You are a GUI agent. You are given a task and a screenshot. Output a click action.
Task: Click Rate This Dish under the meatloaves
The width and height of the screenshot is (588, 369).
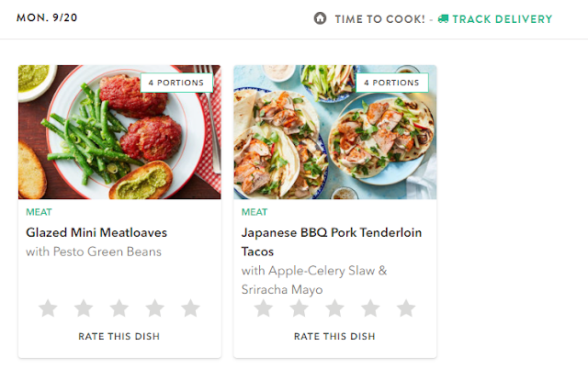(119, 336)
